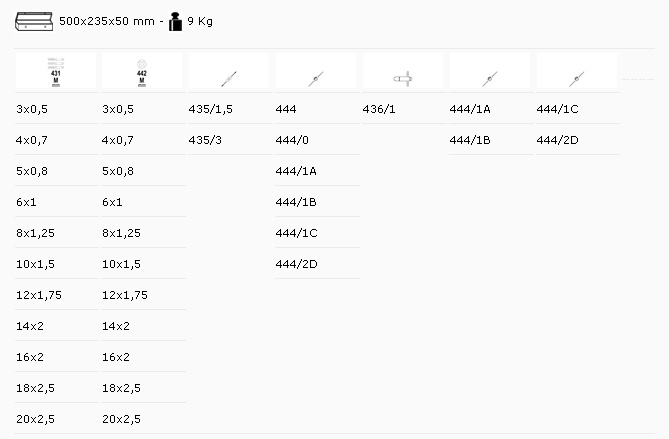Viewport: 669px width, 439px height.
Task: Select the 431 M taps icon
Action: point(56,73)
